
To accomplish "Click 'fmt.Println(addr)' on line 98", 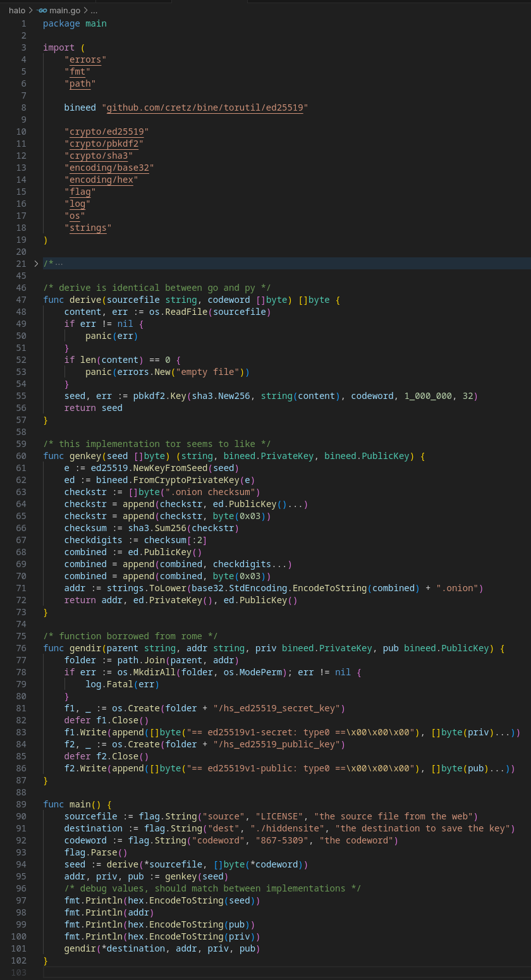I will (109, 912).
